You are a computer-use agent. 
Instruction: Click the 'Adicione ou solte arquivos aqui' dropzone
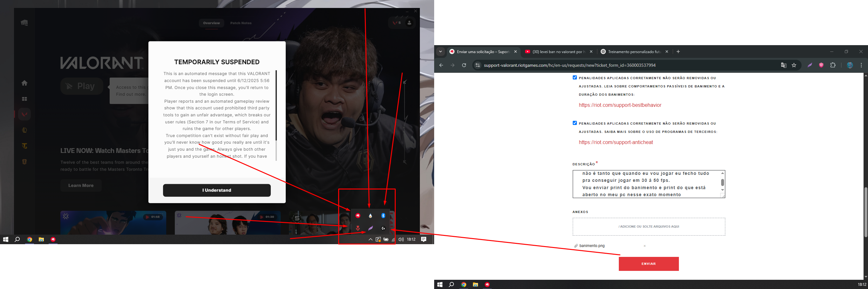click(649, 227)
